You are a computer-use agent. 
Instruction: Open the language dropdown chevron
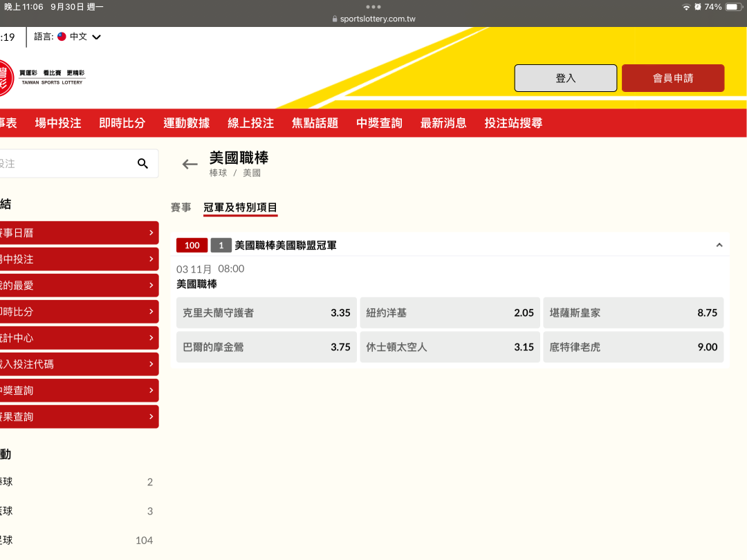pyautogui.click(x=96, y=37)
